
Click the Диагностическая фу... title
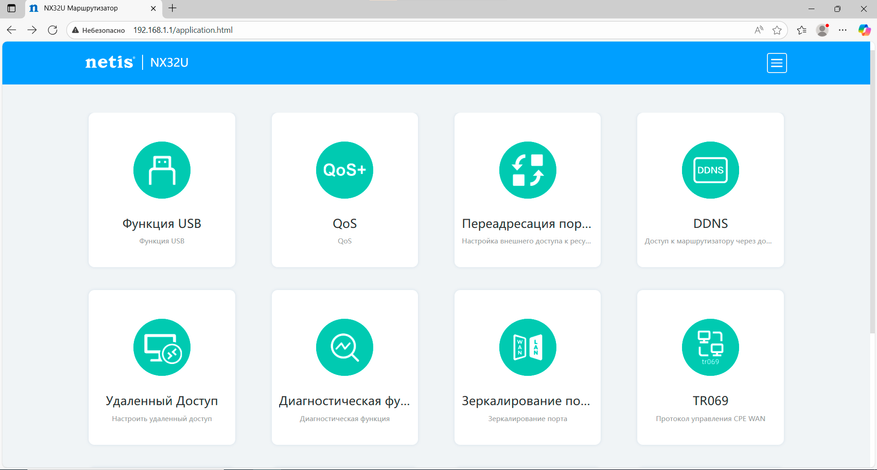pos(345,401)
